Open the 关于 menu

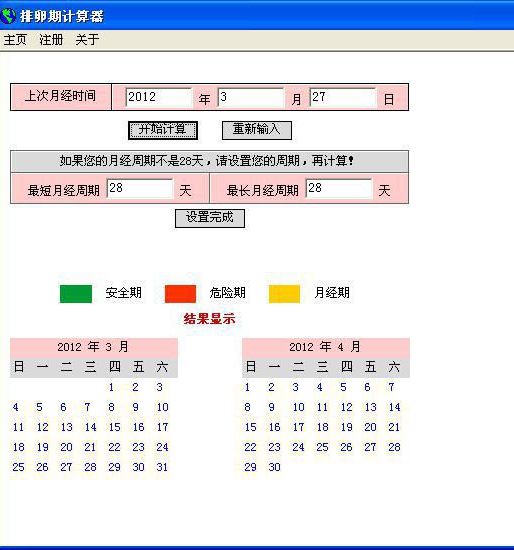coord(87,40)
